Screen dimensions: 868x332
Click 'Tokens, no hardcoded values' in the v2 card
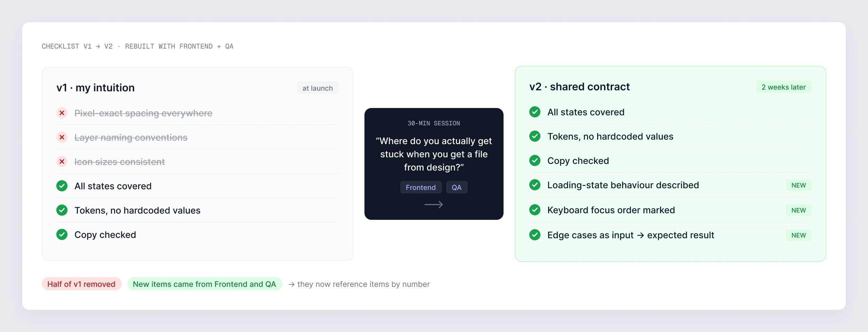[x=610, y=136]
